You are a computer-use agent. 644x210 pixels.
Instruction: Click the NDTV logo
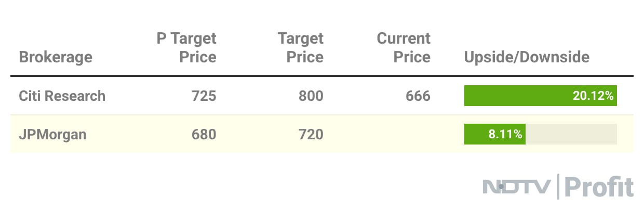[x=518, y=188]
